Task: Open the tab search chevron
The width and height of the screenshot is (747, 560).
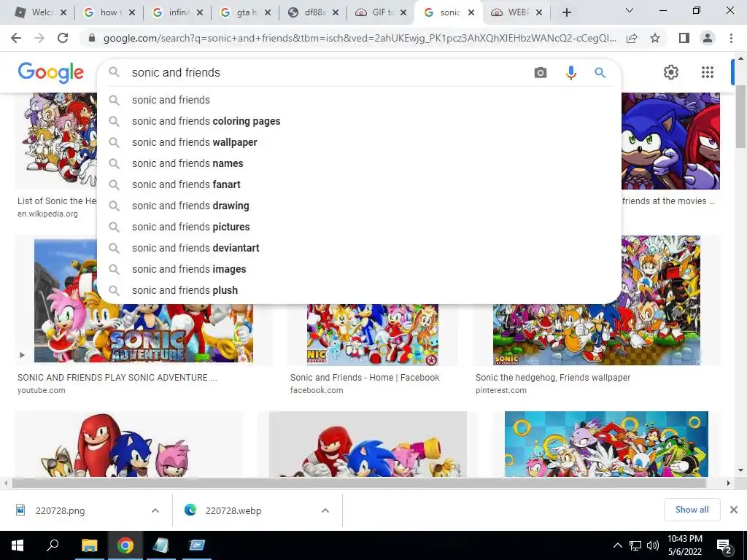Action: click(630, 10)
